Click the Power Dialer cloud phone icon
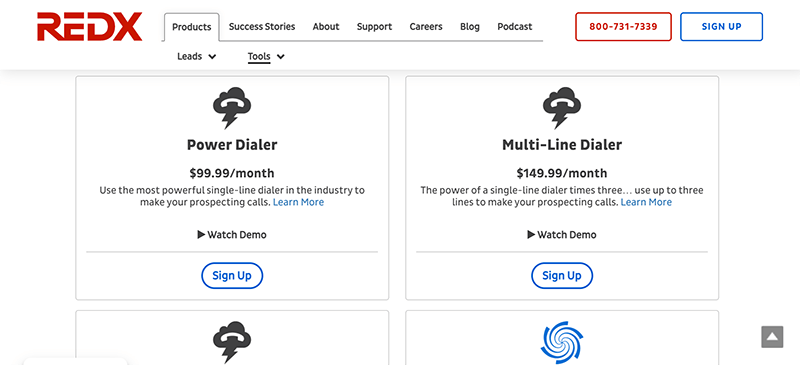 tap(232, 108)
